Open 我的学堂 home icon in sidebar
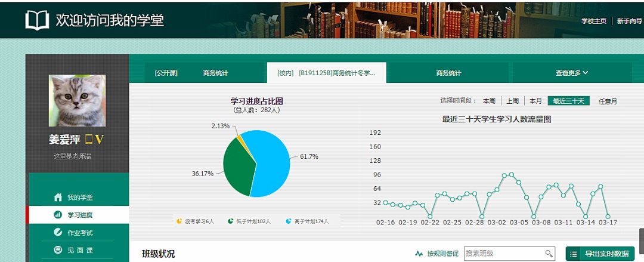Image resolution: width=644 pixels, height=262 pixels. [58, 197]
